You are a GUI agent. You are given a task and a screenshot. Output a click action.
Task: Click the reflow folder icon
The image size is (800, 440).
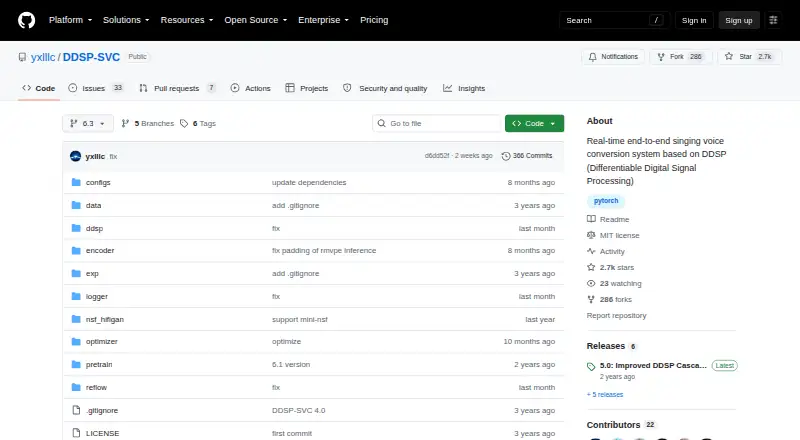76,387
